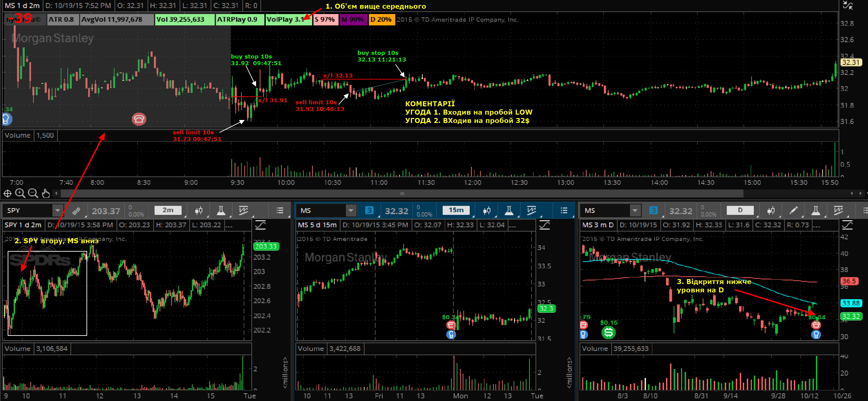Click MS symbol input field in 15m panel
The image size is (868, 401).
click(321, 211)
